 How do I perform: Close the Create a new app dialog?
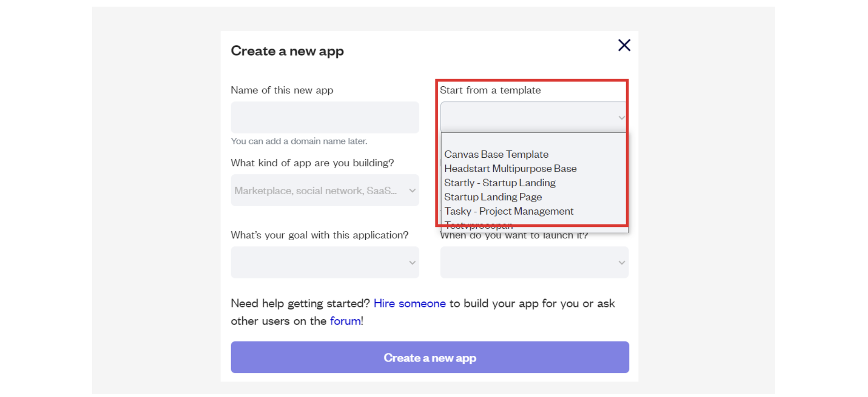point(624,45)
